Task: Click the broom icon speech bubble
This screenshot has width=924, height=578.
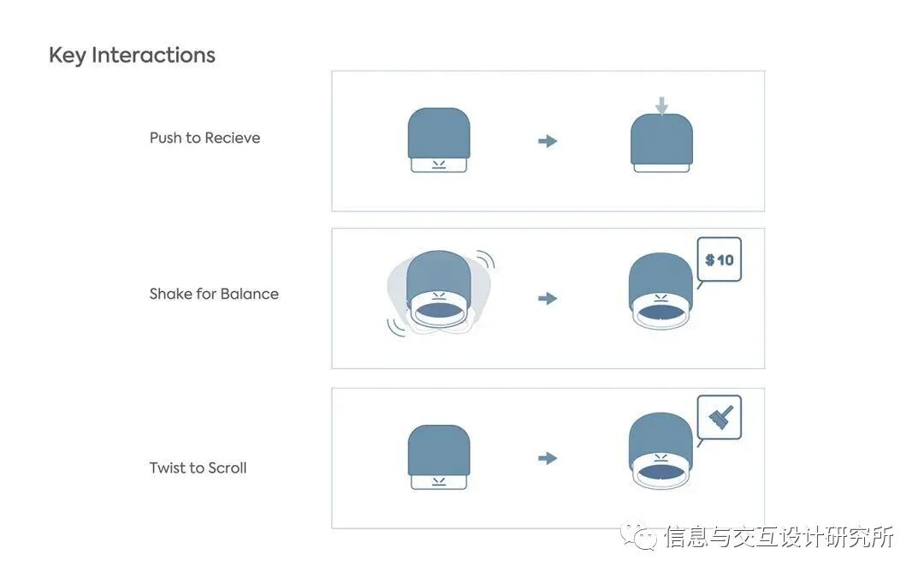Action: 719,420
